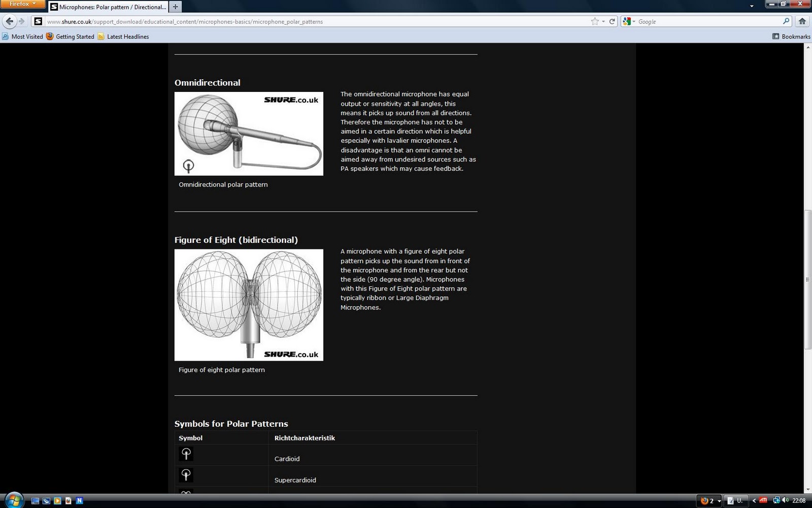Click the Symbol column header

point(190,438)
